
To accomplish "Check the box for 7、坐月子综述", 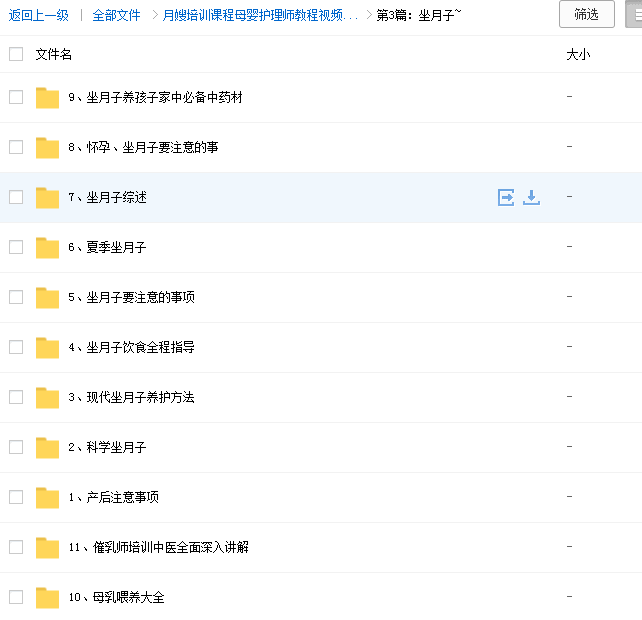I will [16, 197].
